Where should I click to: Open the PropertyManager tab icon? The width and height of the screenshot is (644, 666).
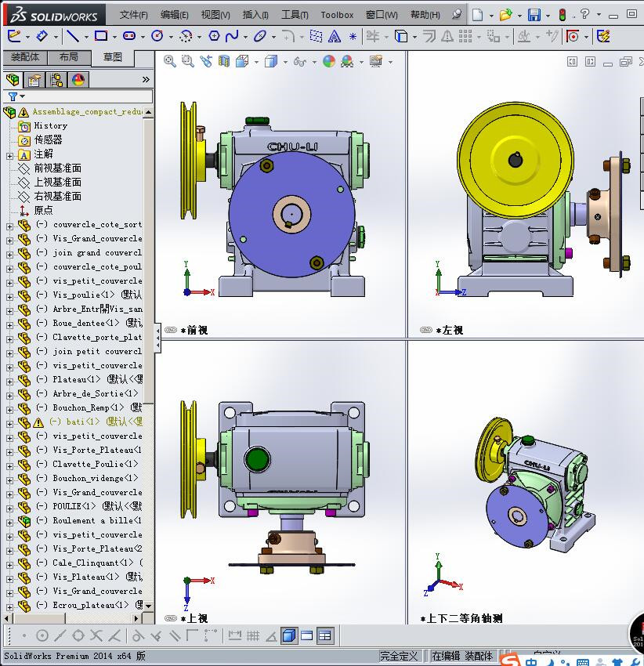34,80
